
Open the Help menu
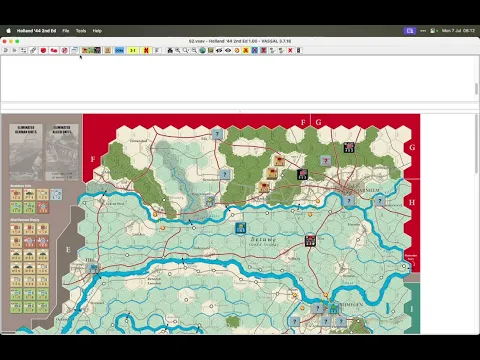(x=97, y=31)
